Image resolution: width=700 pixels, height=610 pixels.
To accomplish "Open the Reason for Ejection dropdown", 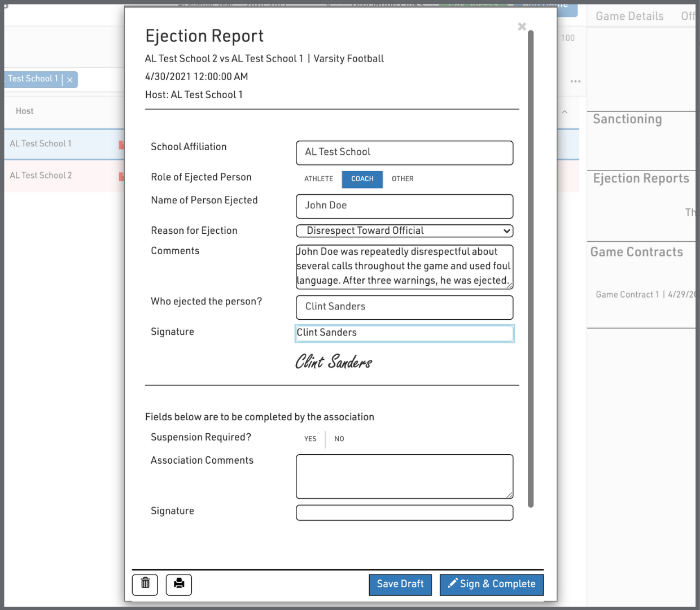I will pos(404,231).
